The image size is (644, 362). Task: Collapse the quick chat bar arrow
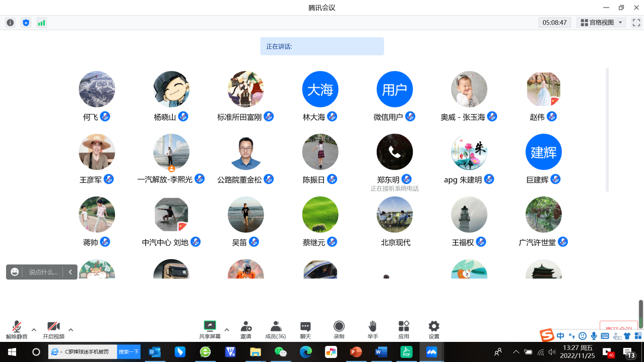(70, 272)
